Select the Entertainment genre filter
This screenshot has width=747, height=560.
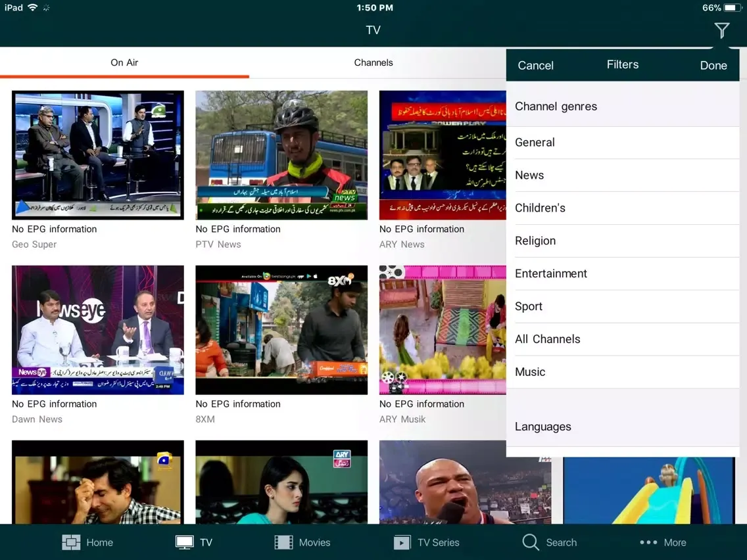pos(623,274)
